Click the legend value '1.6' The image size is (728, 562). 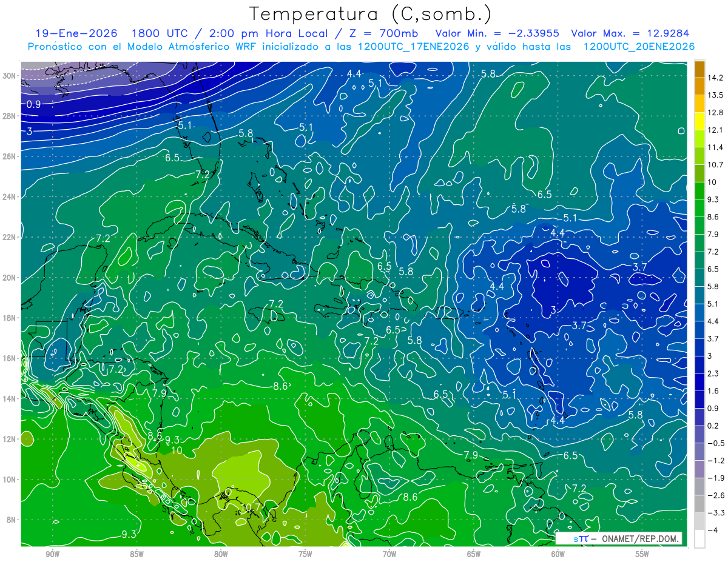713,391
